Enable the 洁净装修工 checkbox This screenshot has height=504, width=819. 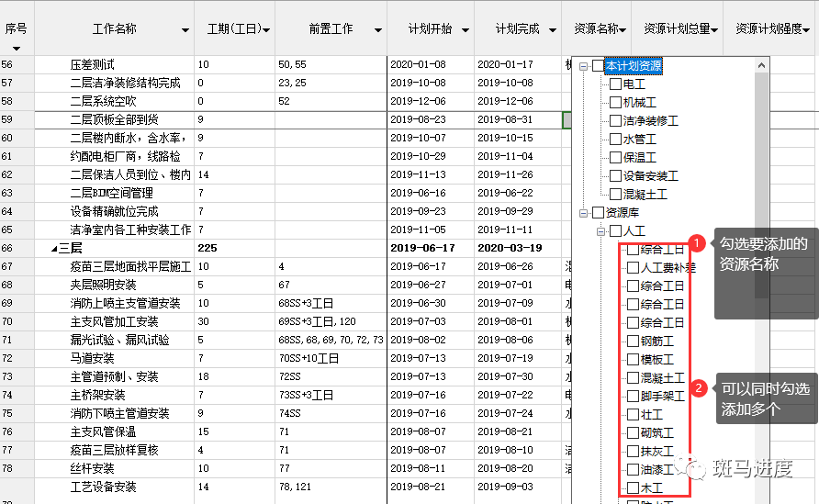(x=616, y=120)
